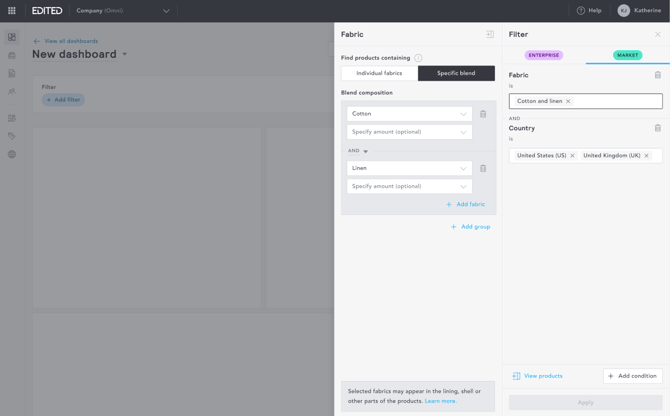Click the panel icon beside View products
Screen dimensions: 670x416
coord(516,376)
